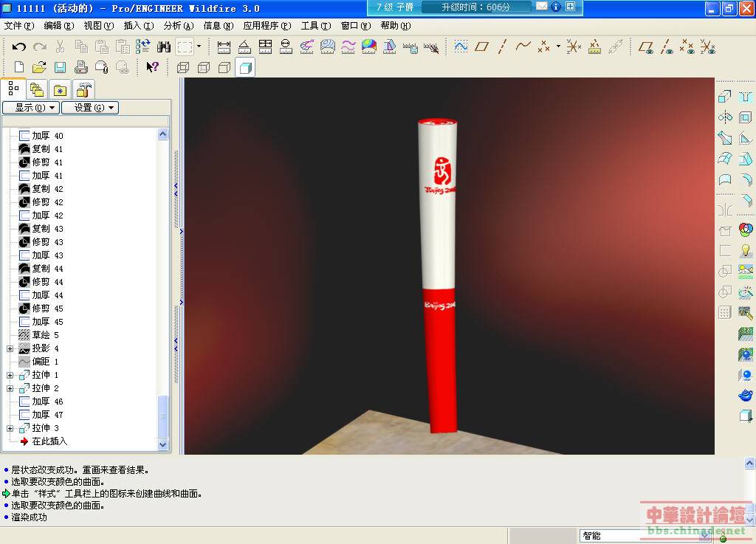This screenshot has width=756, height=544.
Task: Print using the printer icon
Action: point(81,68)
